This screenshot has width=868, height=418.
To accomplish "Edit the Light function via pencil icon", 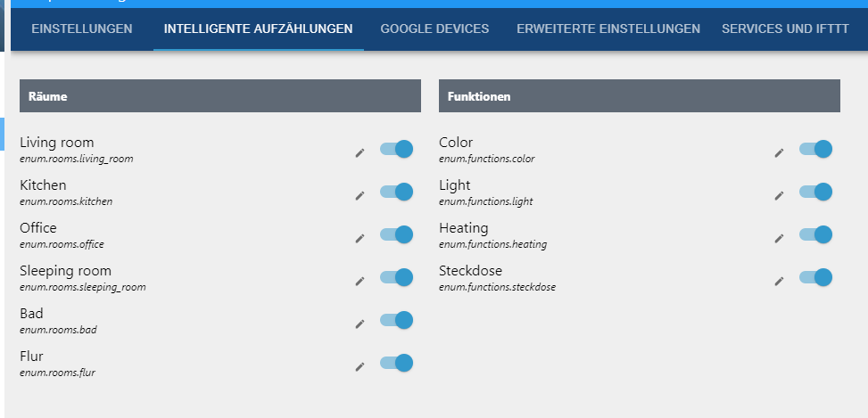I will (779, 195).
